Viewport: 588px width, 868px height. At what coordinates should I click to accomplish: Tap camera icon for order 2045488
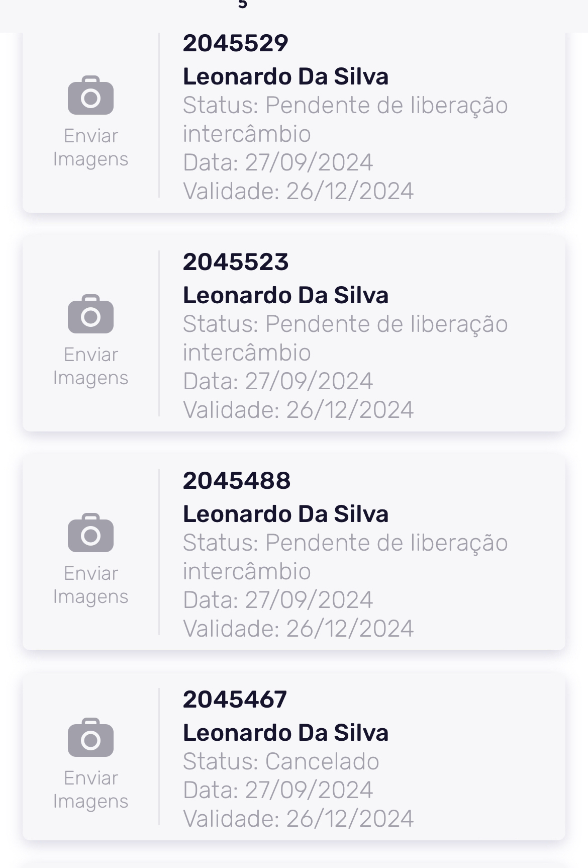point(90,533)
